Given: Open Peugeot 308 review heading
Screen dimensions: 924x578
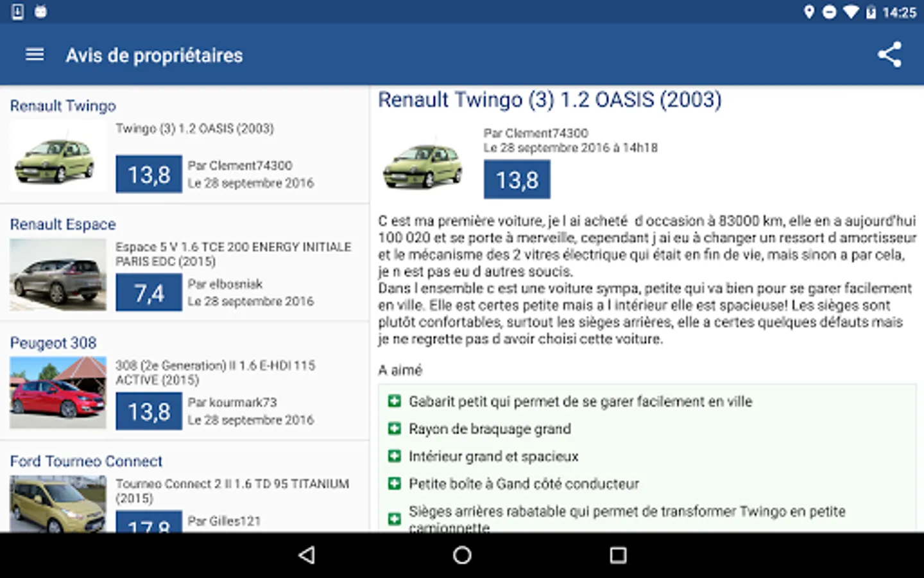Looking at the screenshot, I should (53, 343).
